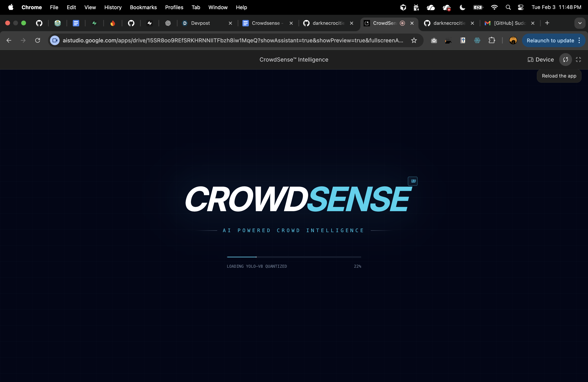Click camera permission indicator in address bar
Viewport: 588px width, 382px height.
(x=55, y=41)
